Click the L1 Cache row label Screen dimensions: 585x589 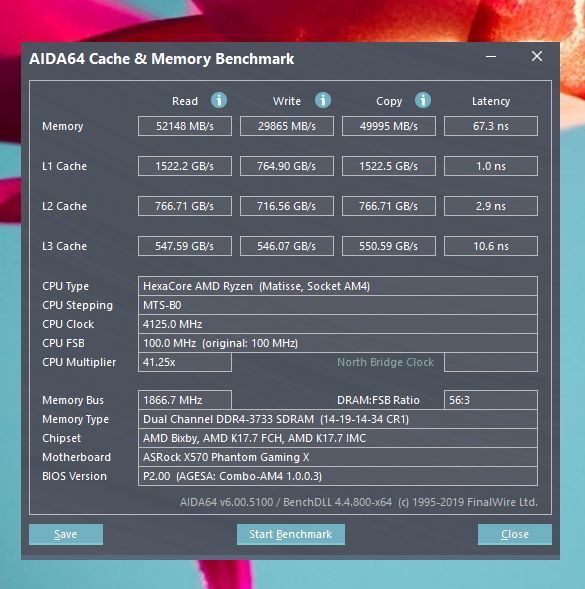(x=64, y=166)
